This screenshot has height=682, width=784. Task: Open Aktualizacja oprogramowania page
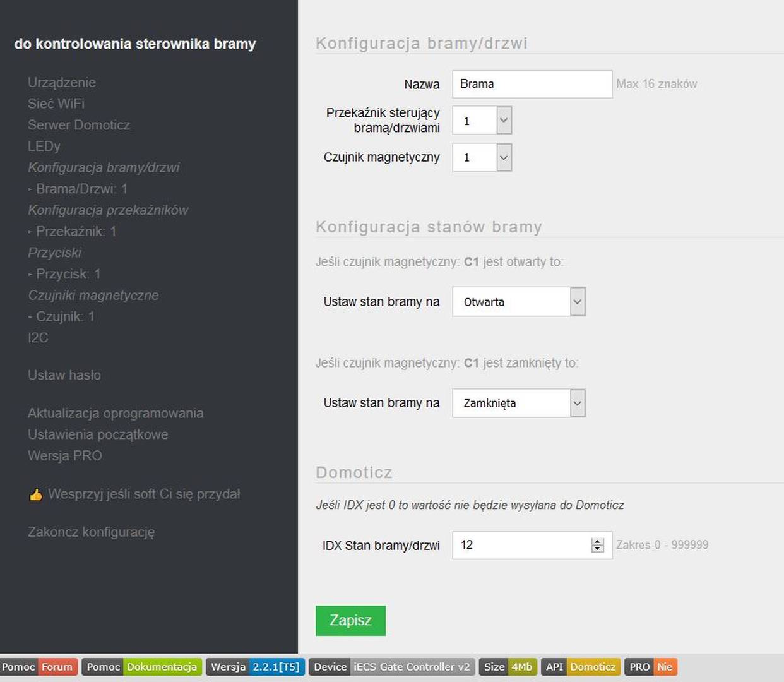tap(116, 413)
